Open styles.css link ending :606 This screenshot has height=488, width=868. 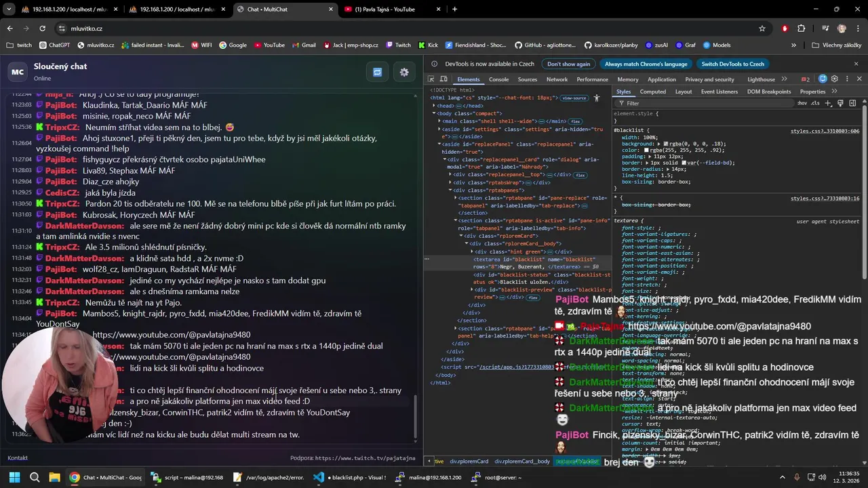[x=825, y=131]
